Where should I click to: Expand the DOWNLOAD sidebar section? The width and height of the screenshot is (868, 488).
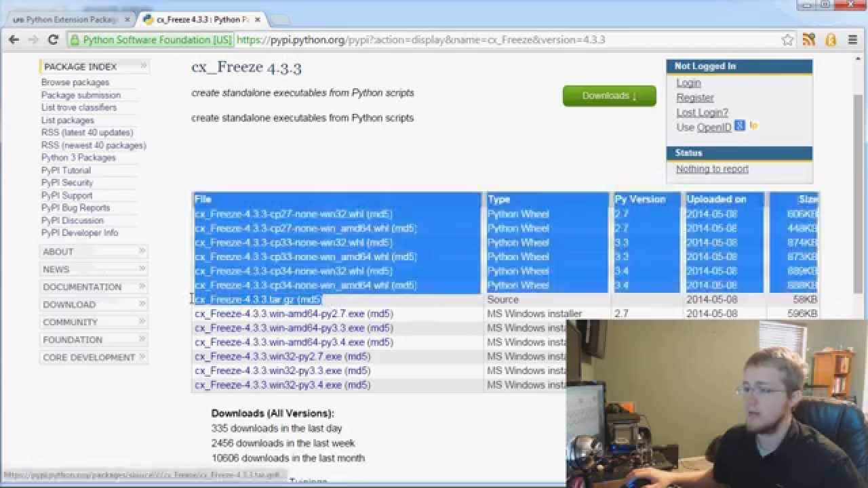tap(143, 304)
